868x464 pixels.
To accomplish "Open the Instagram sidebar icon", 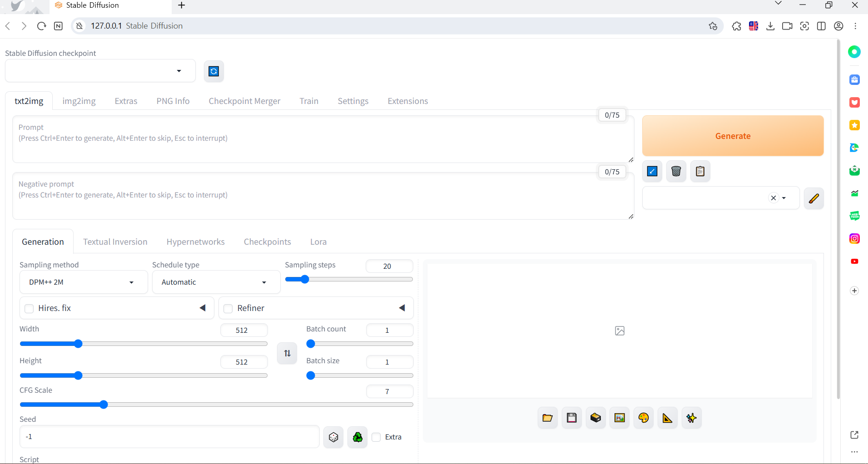I will point(854,238).
